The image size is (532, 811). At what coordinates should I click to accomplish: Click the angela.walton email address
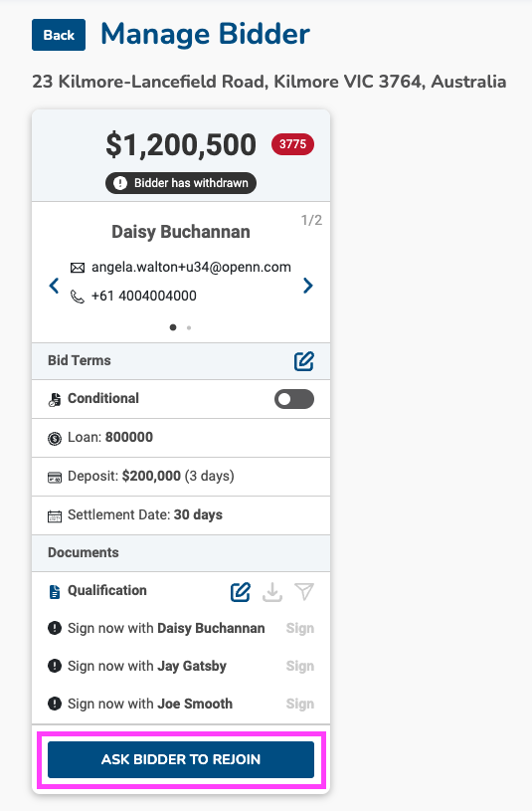pyautogui.click(x=191, y=267)
